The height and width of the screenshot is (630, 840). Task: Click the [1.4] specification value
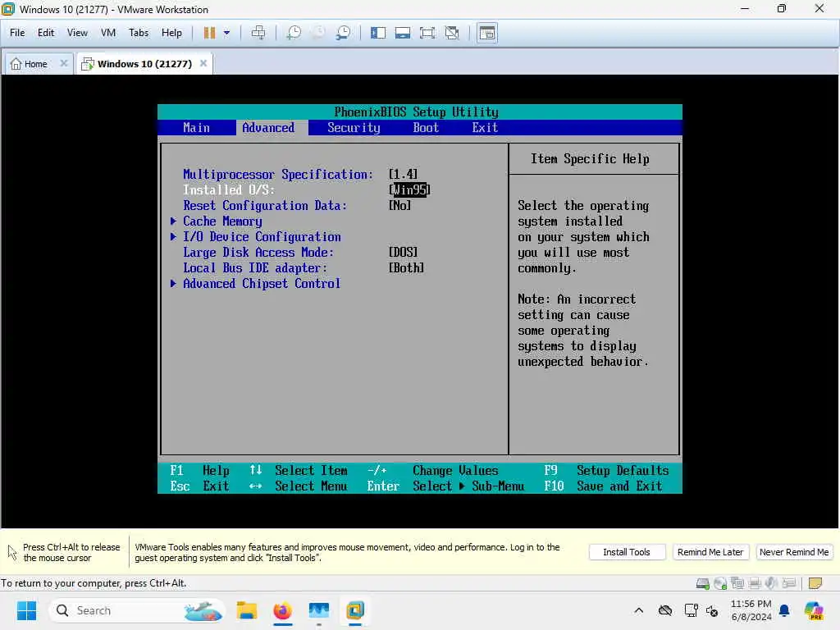click(x=403, y=174)
